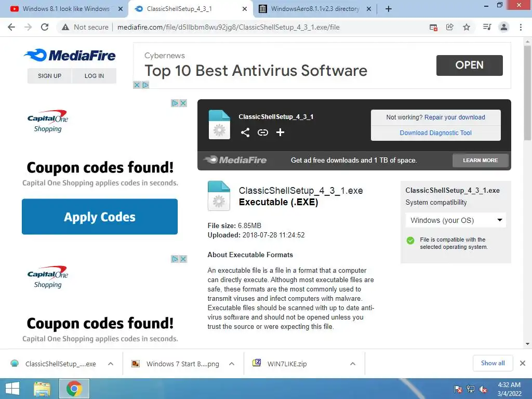This screenshot has height=399, width=532.
Task: Click the taskbar clock showing 4:32 AM
Action: pyautogui.click(x=509, y=389)
